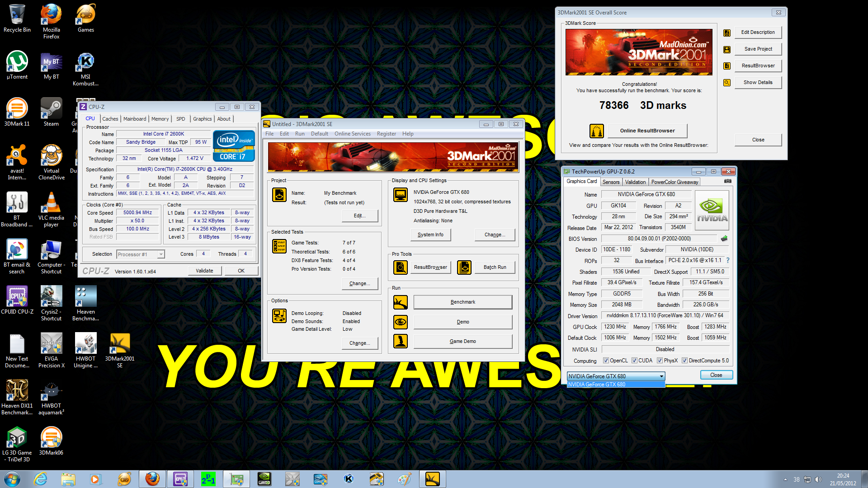Open the GPU selection dropdown in GPU-Z

[x=616, y=376]
